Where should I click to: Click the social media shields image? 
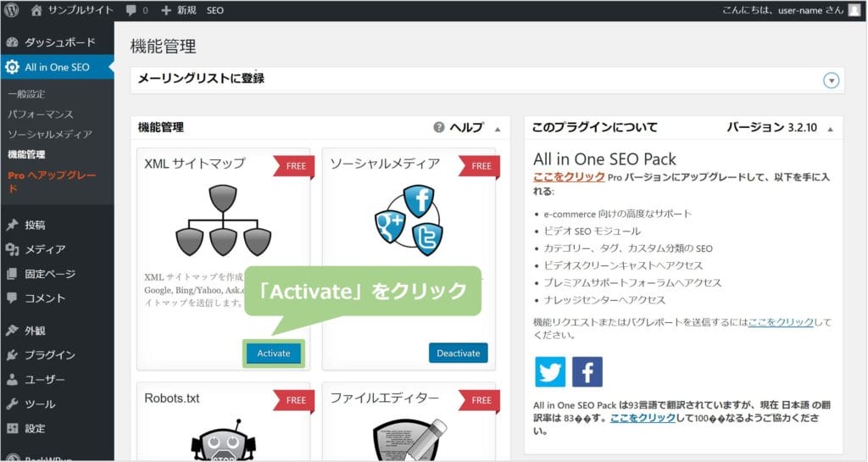(409, 220)
